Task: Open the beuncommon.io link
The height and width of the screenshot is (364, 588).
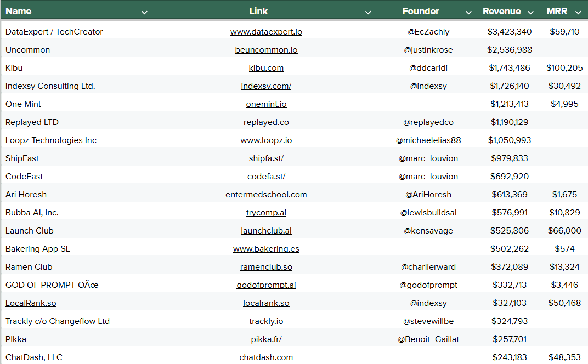Action: (266, 49)
